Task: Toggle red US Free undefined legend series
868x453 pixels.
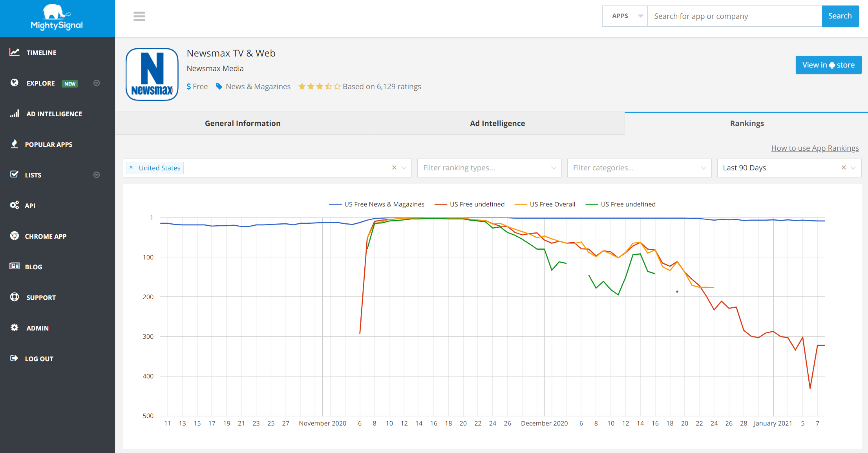Action: tap(470, 204)
